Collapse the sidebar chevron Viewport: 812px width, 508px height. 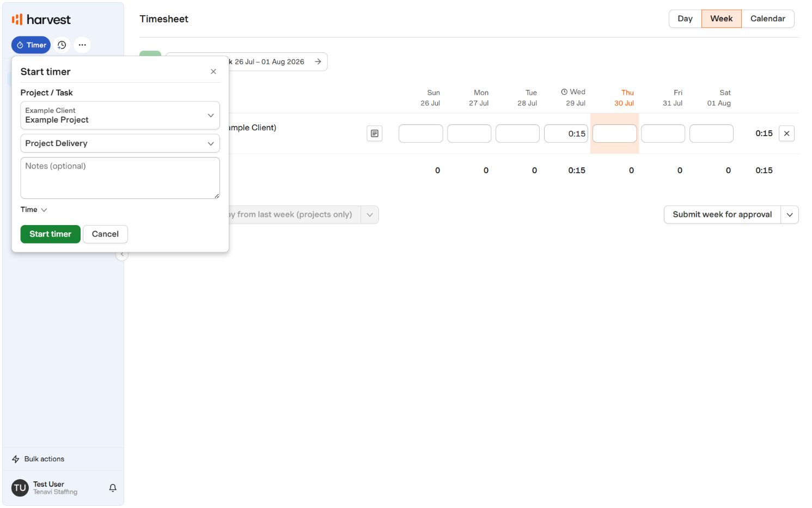pyautogui.click(x=122, y=255)
